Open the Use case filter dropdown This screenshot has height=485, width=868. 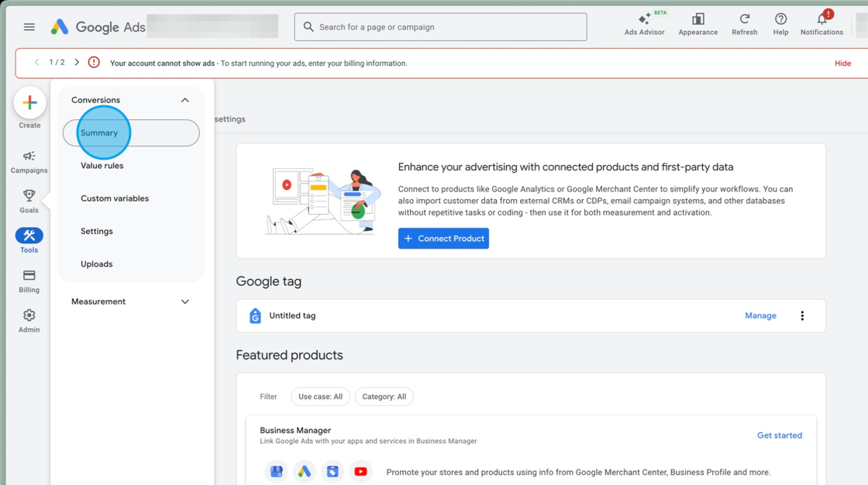point(320,396)
